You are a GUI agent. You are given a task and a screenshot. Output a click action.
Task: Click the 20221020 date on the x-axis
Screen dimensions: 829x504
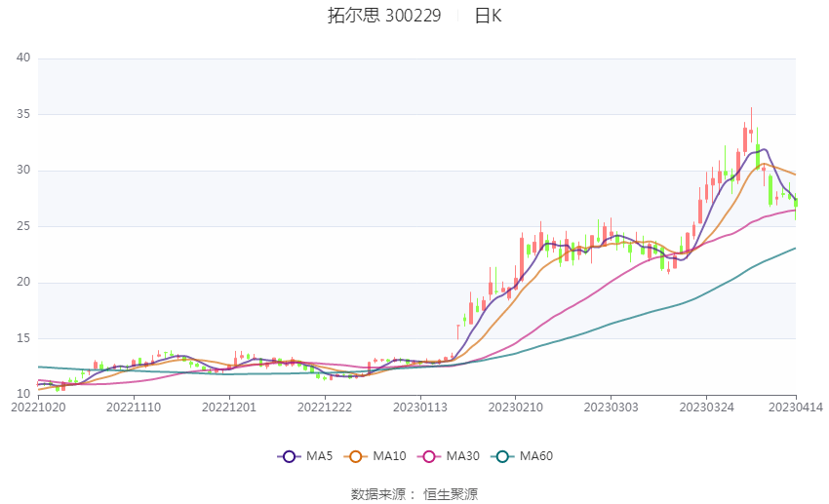[37, 407]
